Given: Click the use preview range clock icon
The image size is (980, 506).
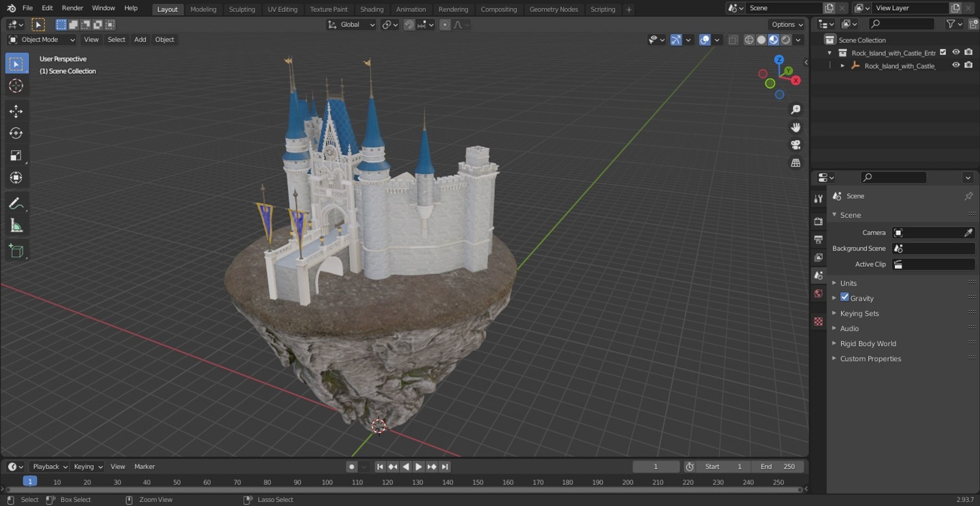Looking at the screenshot, I should 690,467.
